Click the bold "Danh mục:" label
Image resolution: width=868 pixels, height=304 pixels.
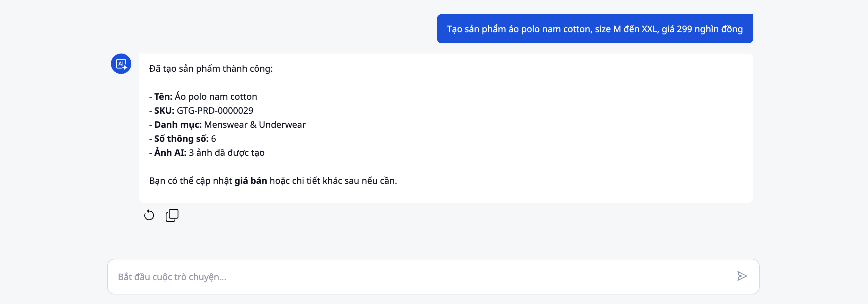(177, 125)
